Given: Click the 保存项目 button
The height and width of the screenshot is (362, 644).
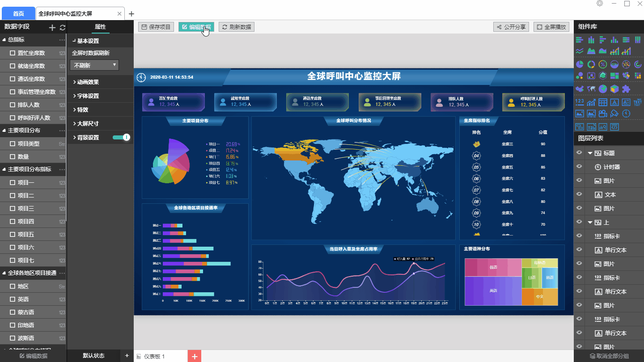Looking at the screenshot, I should click(x=156, y=27).
